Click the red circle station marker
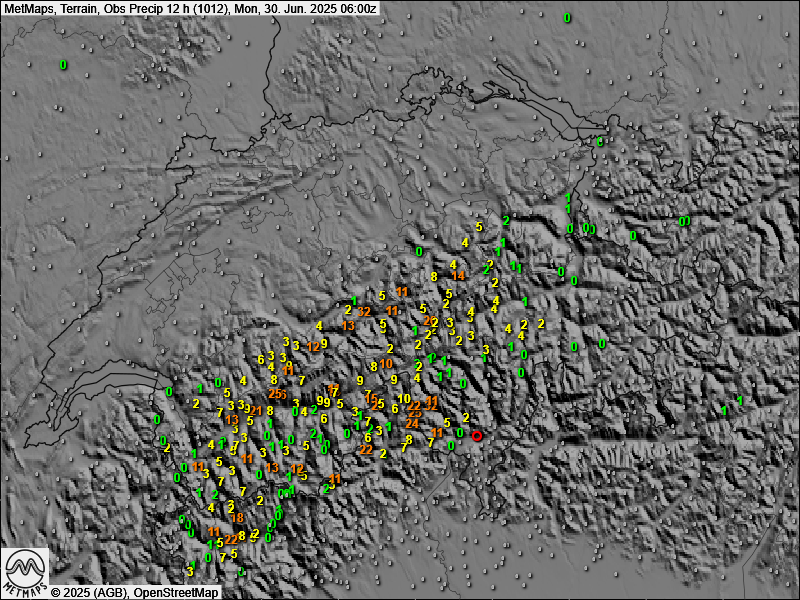This screenshot has width=800, height=600. click(477, 435)
